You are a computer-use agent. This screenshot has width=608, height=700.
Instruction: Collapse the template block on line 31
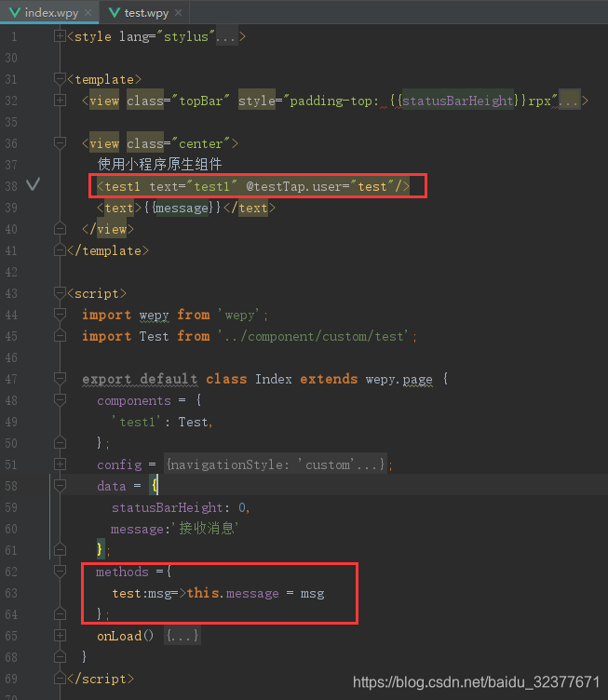[60, 79]
